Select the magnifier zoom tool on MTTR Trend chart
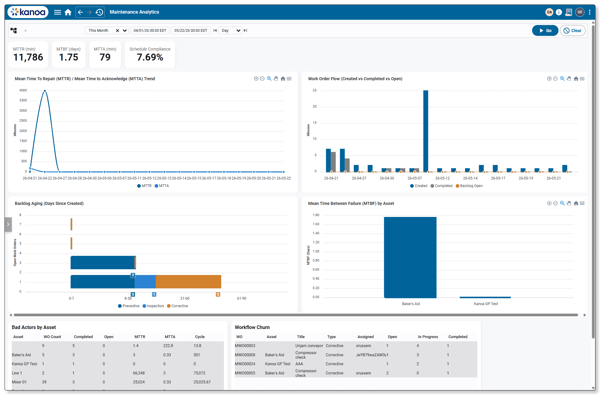 pos(269,78)
